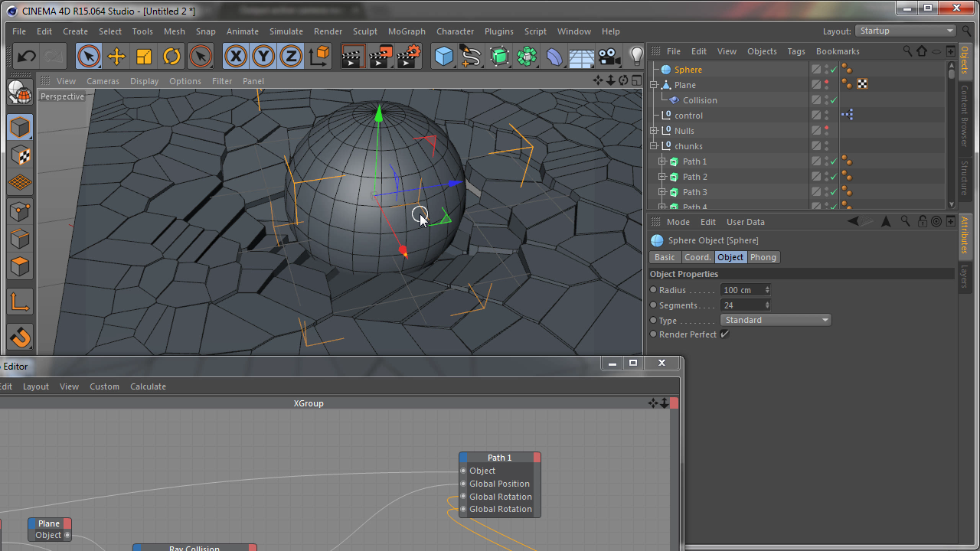Toggle Plane red visibility dot
Image resolution: width=980 pixels, height=551 pixels.
pos(826,83)
